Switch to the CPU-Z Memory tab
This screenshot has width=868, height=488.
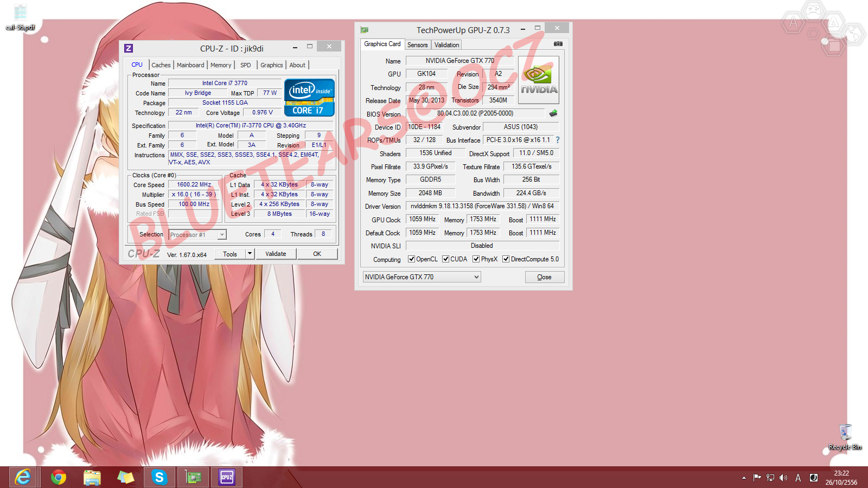[221, 65]
